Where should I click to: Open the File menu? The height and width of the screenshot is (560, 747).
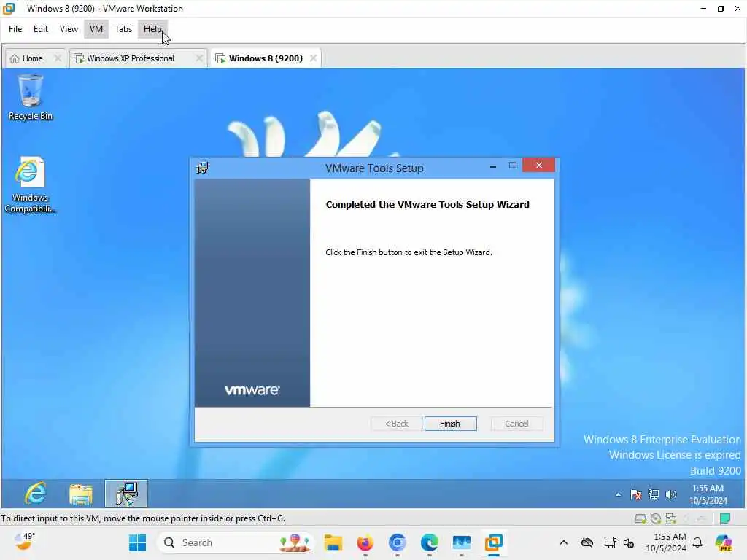click(x=15, y=29)
